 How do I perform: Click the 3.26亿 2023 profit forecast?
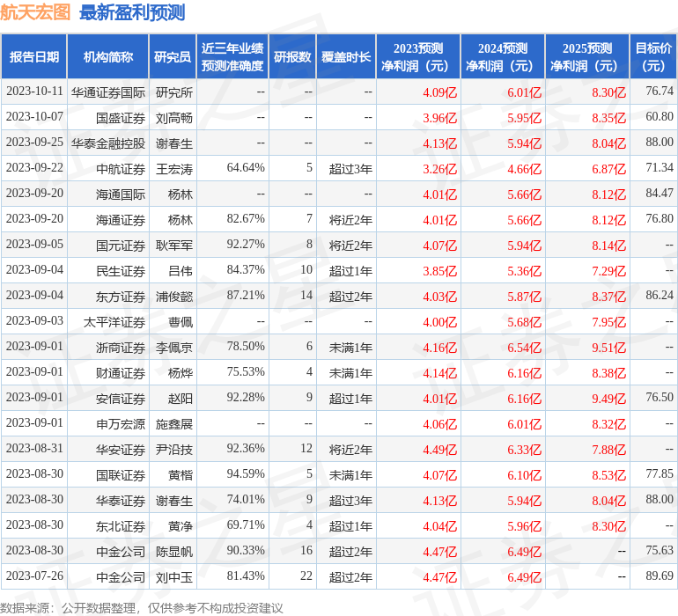pyautogui.click(x=439, y=169)
